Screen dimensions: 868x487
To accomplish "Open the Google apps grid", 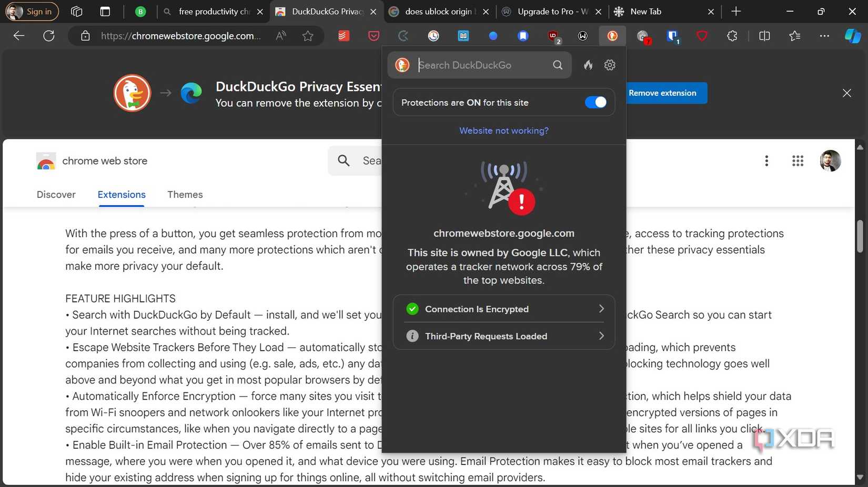I will click(798, 161).
